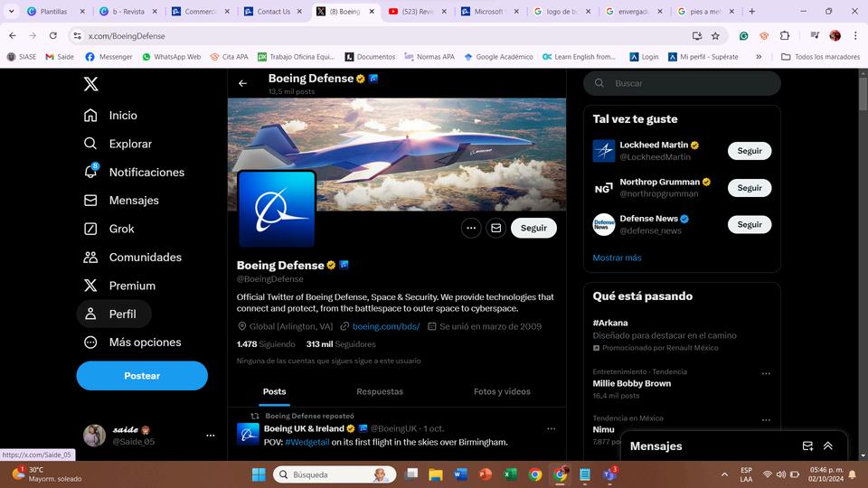
Task: Show more bookmarks chevron
Action: 759,57
